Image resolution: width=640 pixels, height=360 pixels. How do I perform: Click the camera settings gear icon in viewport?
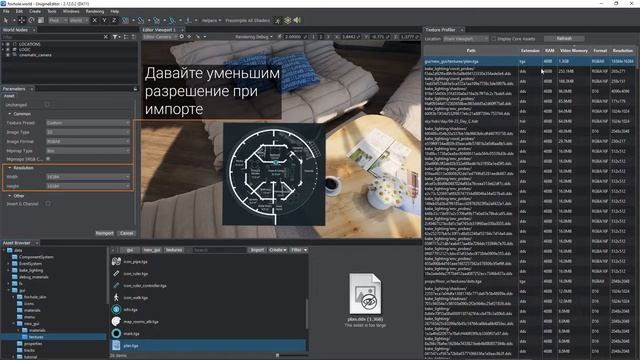tap(182, 37)
